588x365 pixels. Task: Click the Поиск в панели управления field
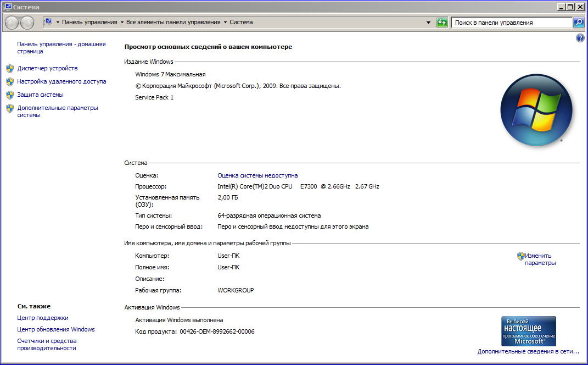coord(512,23)
